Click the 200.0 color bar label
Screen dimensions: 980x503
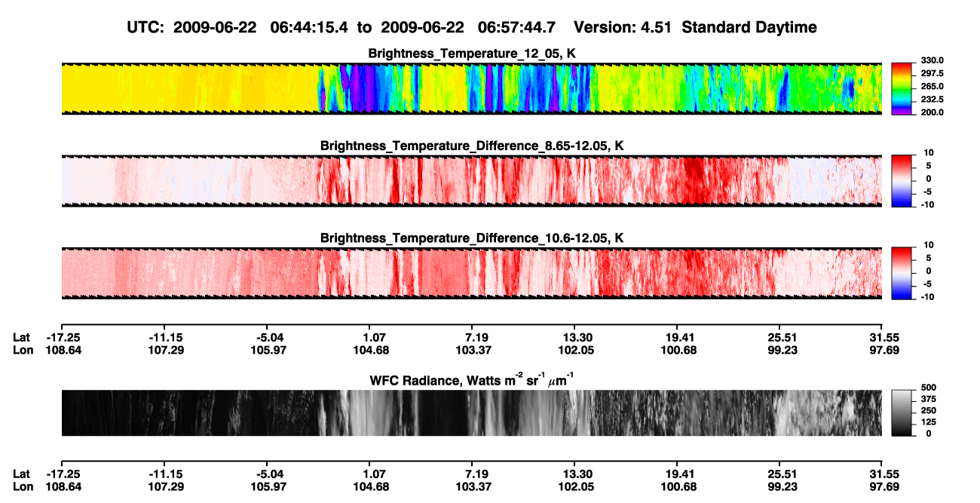click(933, 112)
